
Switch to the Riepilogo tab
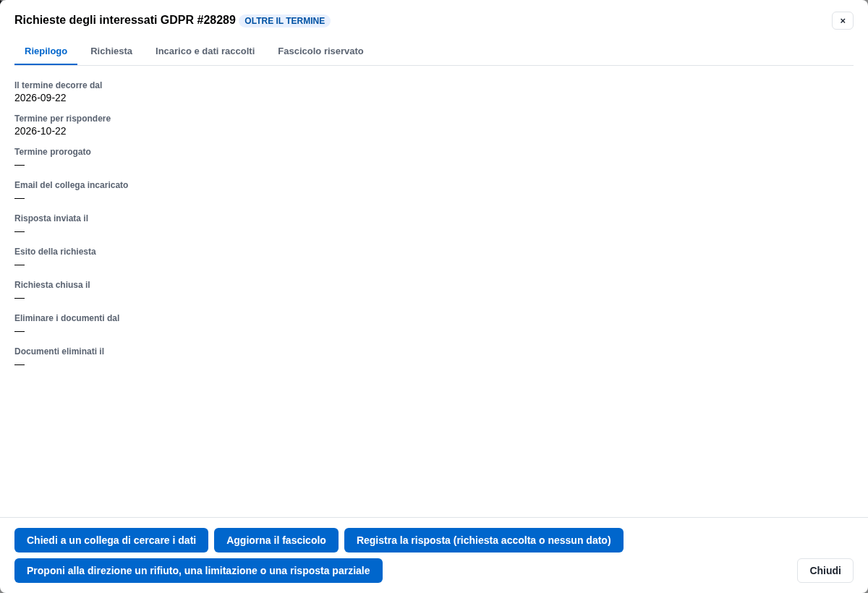46,51
